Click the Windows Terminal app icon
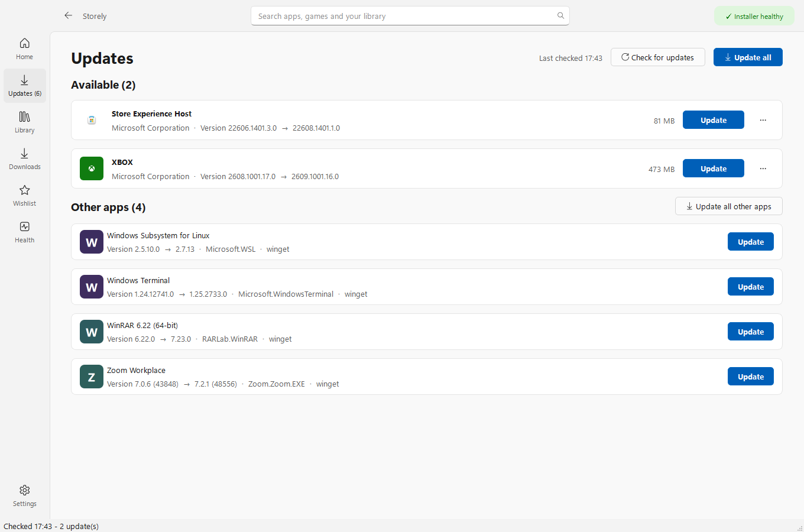 [92, 287]
